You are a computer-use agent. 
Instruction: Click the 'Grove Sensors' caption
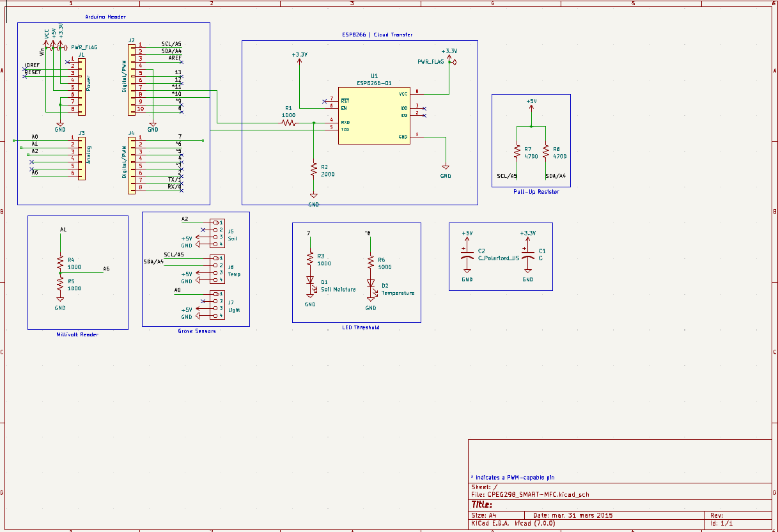pyautogui.click(x=197, y=331)
